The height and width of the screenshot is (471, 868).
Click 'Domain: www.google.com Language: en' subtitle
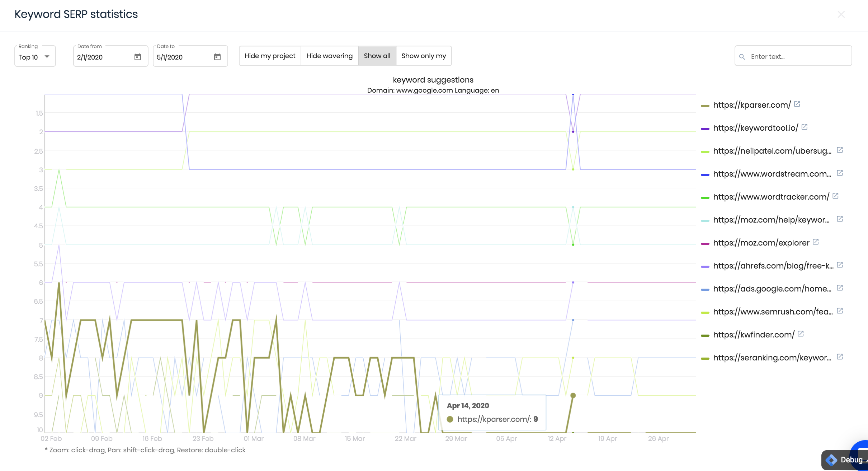pyautogui.click(x=433, y=90)
